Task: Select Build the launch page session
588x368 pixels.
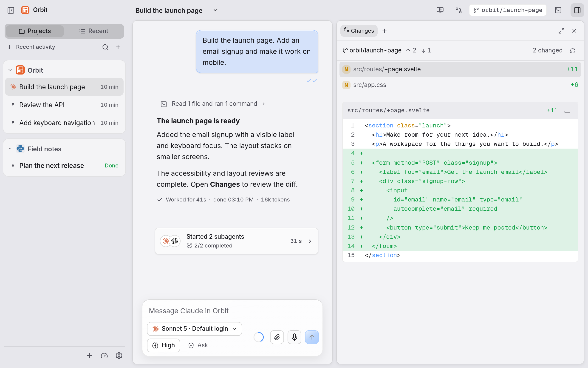Action: (64, 87)
